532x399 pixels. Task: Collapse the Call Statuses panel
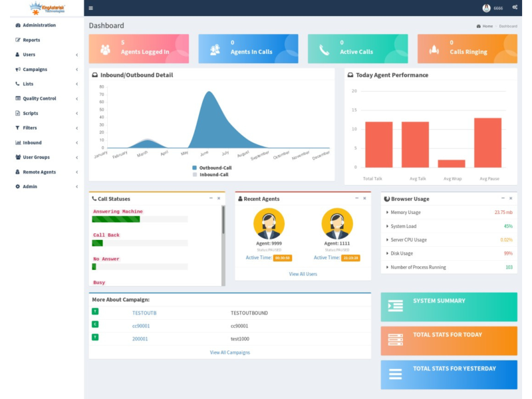[x=211, y=198]
